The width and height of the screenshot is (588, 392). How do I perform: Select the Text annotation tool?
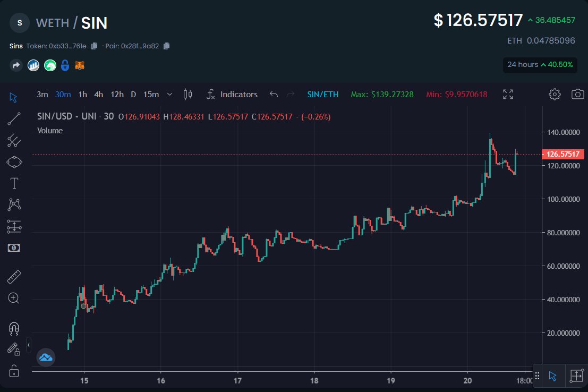14,183
